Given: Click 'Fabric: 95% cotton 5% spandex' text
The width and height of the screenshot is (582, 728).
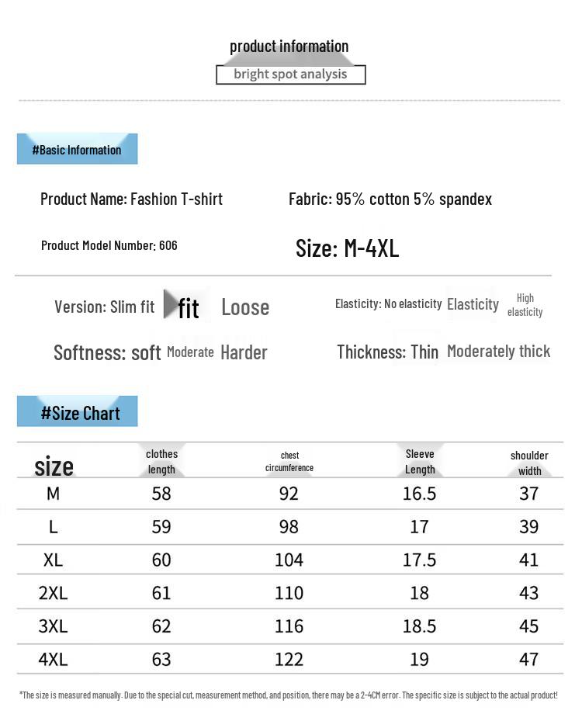Looking at the screenshot, I should pos(390,199).
